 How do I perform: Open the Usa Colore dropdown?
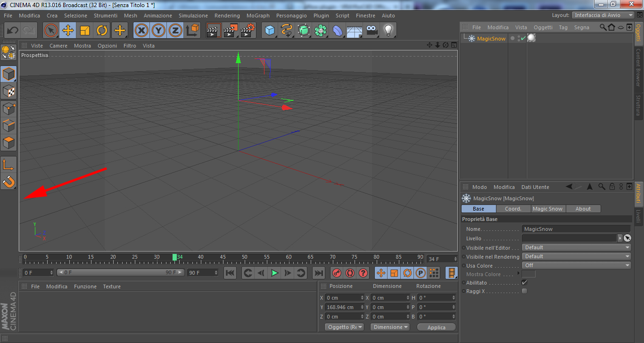(576, 265)
